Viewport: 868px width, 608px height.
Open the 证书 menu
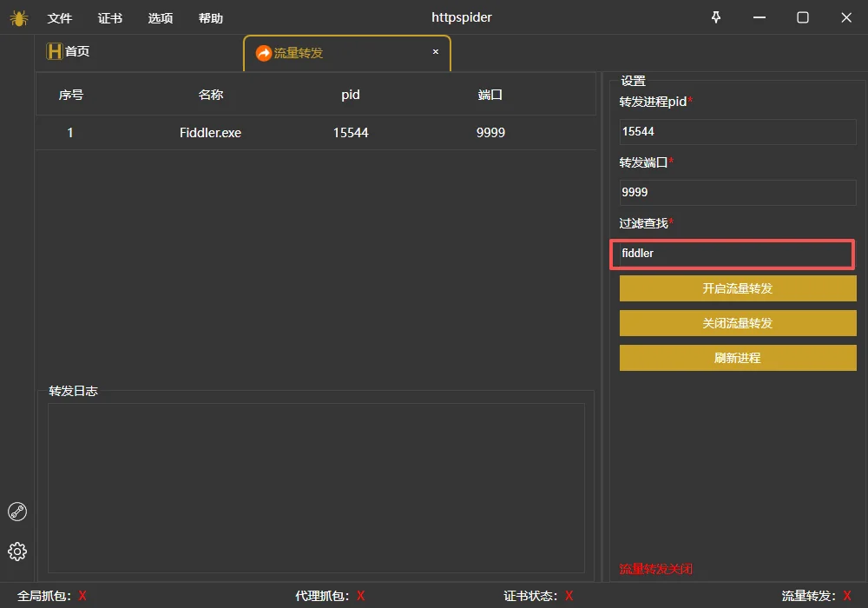[110, 18]
